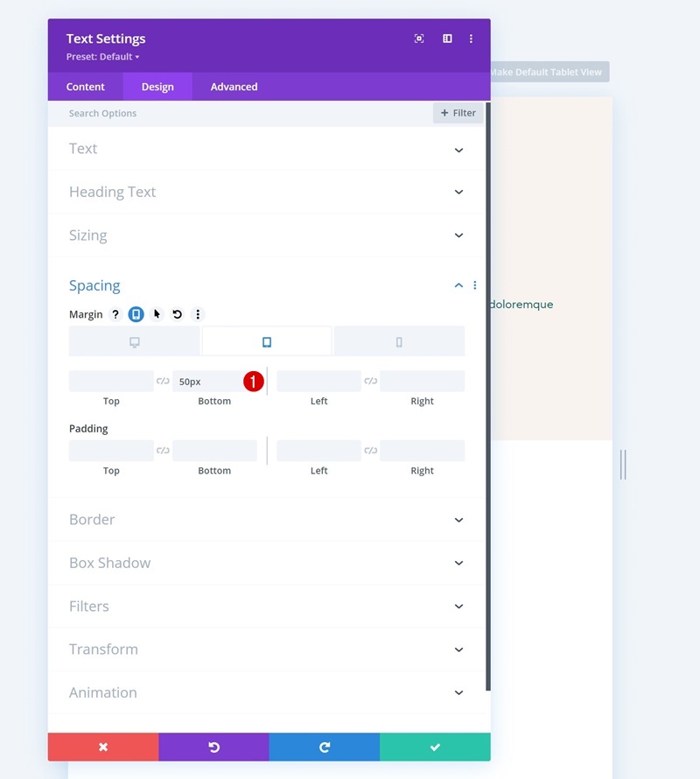Expand the Animation section
The width and height of the screenshot is (700, 779).
click(266, 692)
